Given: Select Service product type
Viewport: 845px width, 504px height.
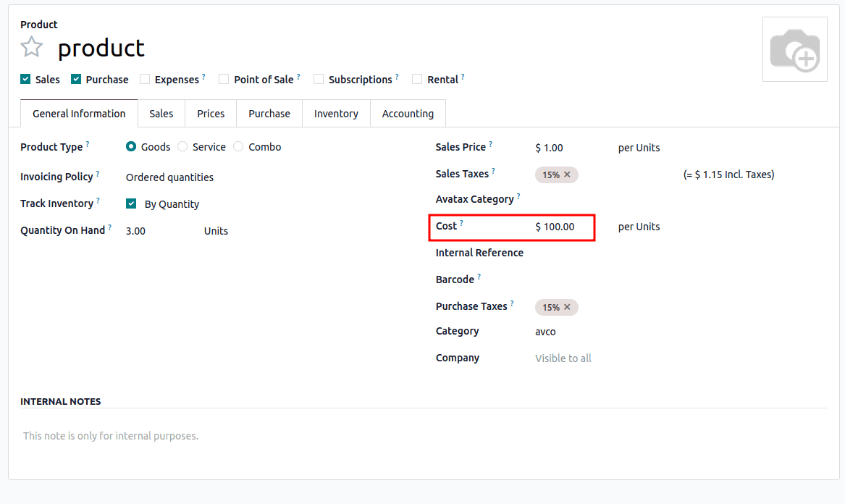Looking at the screenshot, I should (182, 146).
